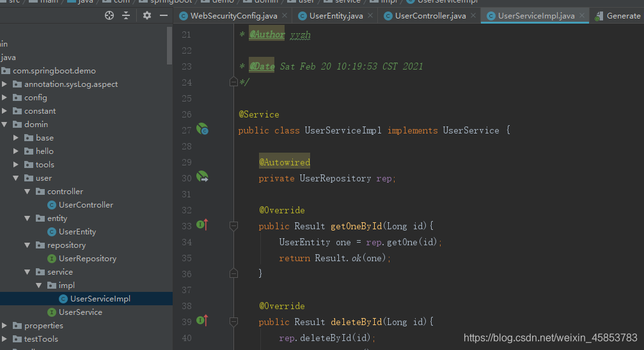Click the autowired dependency gutter icon on line 30
This screenshot has height=350, width=644.
point(202,177)
